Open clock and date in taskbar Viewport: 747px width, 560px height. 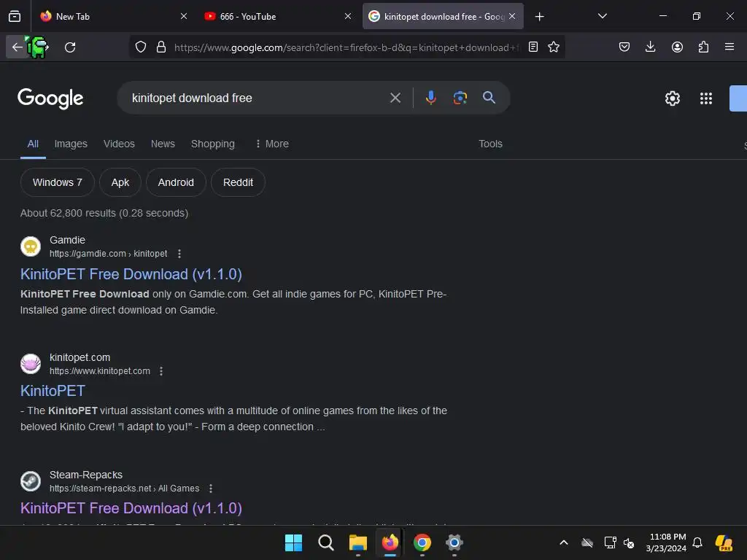(666, 542)
